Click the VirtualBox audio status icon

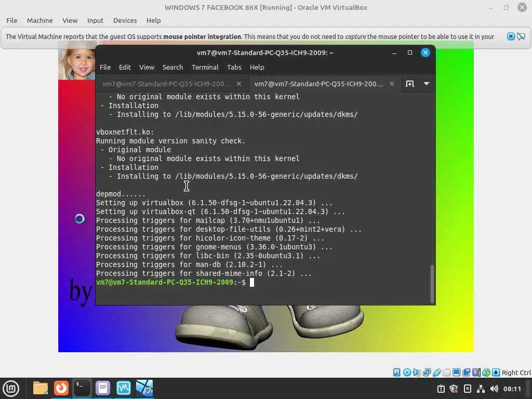(417, 373)
